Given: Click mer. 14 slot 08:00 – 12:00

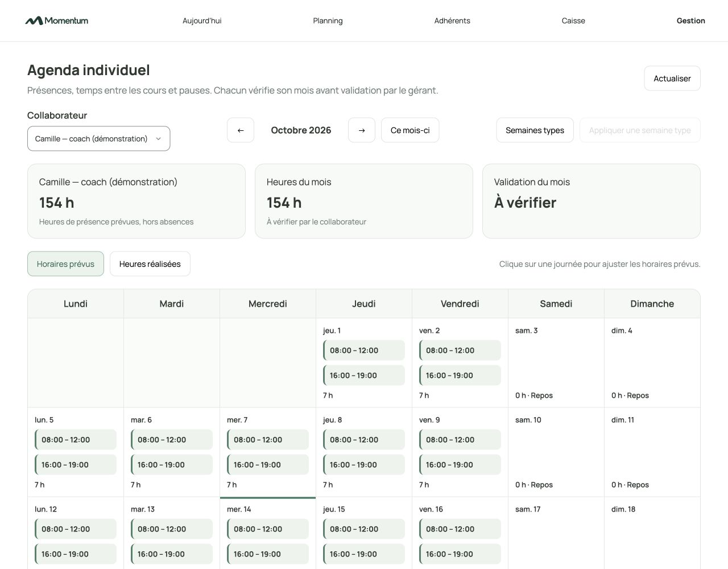Looking at the screenshot, I should coord(268,529).
